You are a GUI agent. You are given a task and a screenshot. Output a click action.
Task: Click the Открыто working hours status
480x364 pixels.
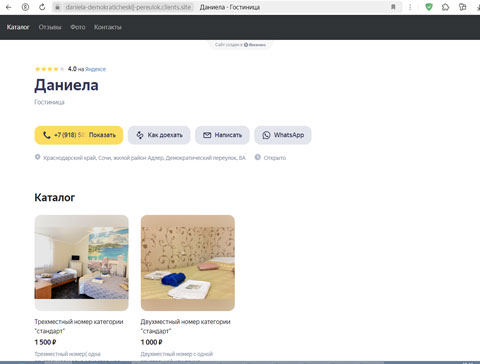pos(275,158)
